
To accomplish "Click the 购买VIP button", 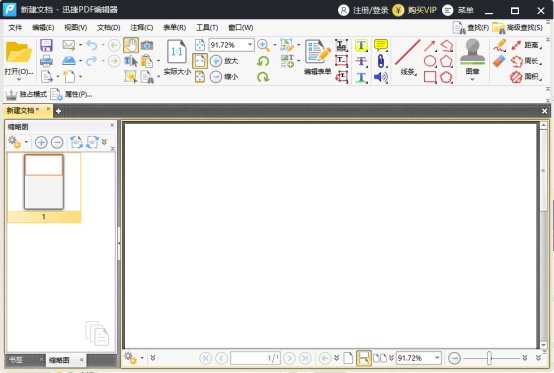I will [x=414, y=10].
